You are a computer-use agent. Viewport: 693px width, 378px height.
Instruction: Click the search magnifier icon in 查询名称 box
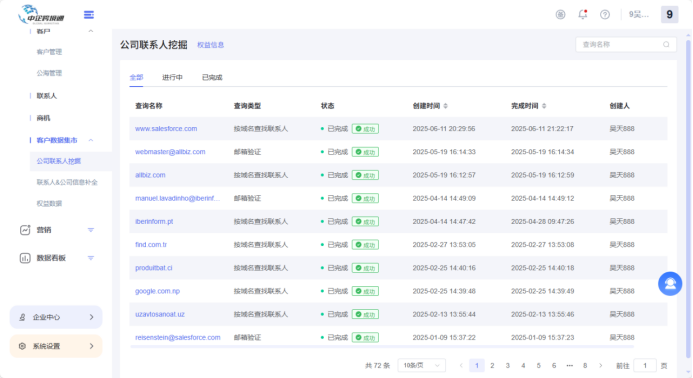(666, 44)
